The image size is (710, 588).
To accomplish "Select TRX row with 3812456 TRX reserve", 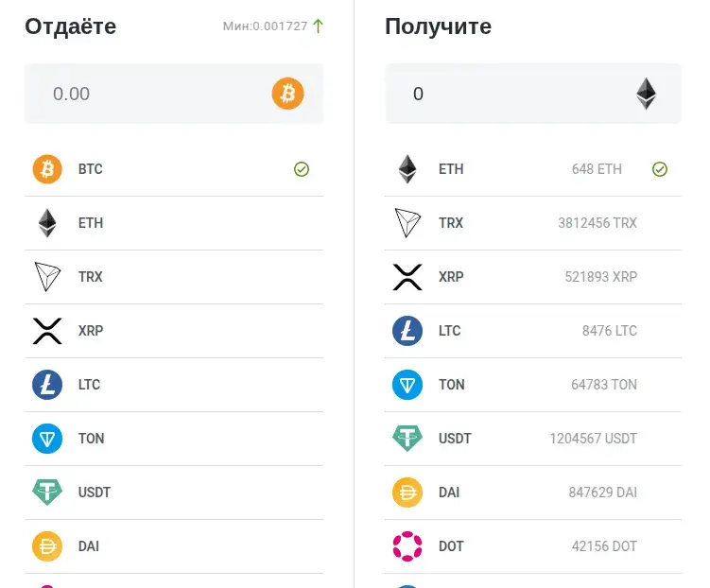I will click(x=533, y=223).
